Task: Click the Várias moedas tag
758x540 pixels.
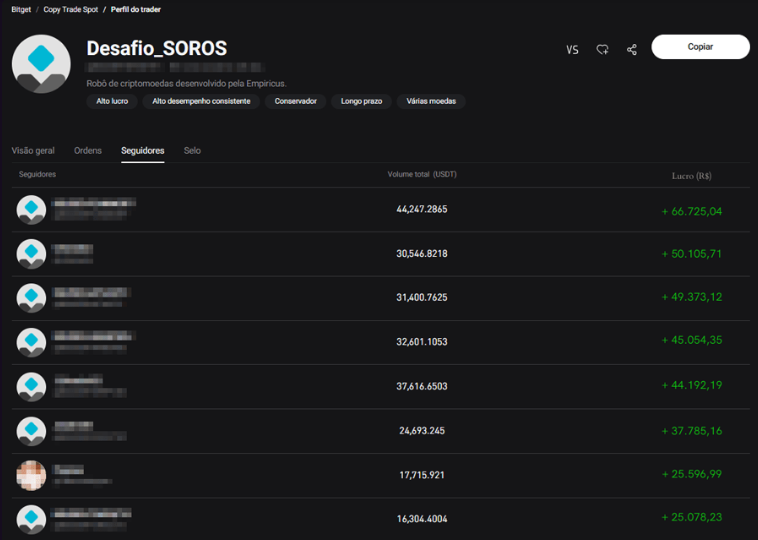Action: (x=431, y=102)
